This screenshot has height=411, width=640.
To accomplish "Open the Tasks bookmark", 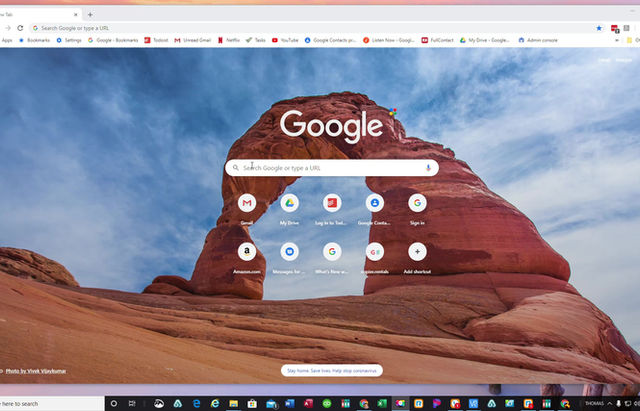I will click(x=256, y=40).
